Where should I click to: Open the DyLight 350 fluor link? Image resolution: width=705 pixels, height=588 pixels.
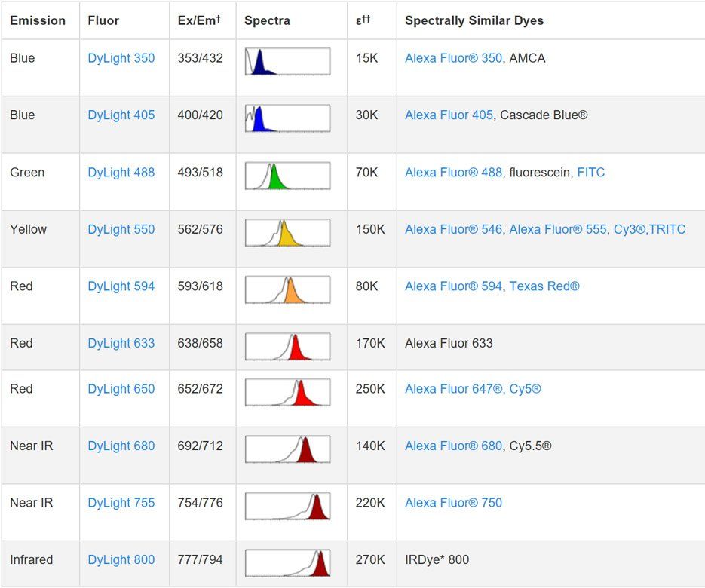pyautogui.click(x=121, y=58)
